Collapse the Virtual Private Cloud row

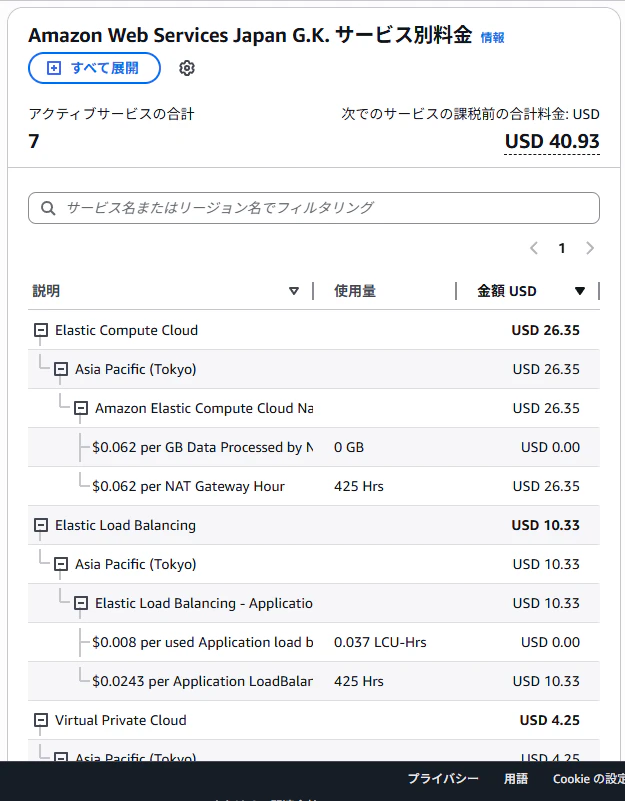click(x=41, y=721)
